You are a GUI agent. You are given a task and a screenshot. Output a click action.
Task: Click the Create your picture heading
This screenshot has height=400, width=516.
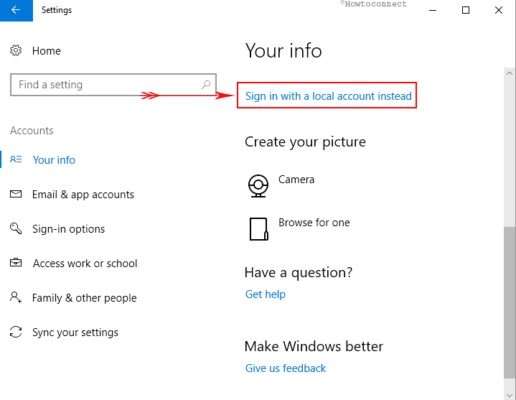point(305,142)
